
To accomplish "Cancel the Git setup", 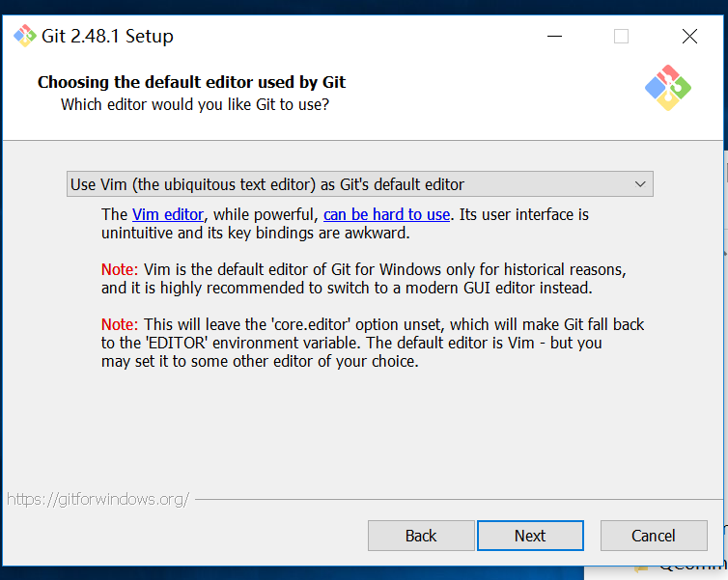I will (x=654, y=536).
